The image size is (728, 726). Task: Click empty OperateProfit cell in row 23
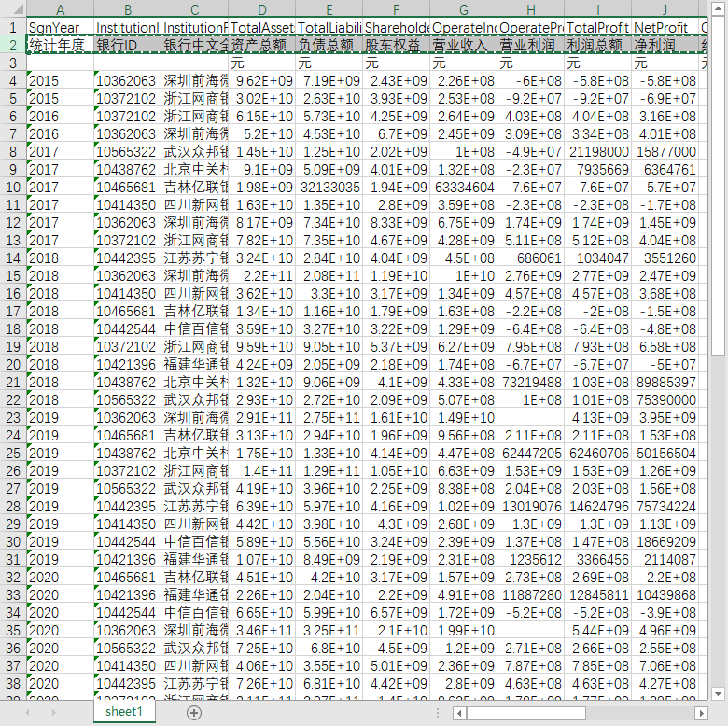pos(531,417)
